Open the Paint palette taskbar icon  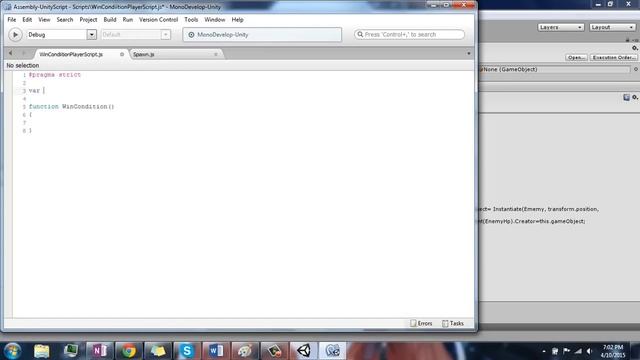coord(245,351)
